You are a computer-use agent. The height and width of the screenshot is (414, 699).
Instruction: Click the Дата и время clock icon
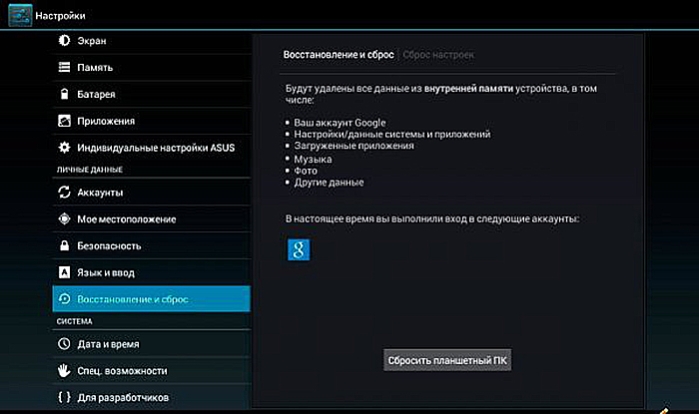[x=64, y=344]
